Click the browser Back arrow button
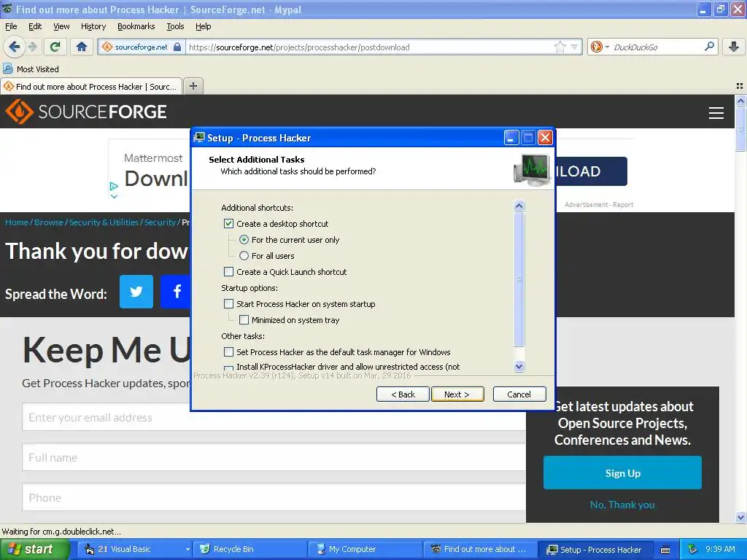Screen dimensions: 747x560 pyautogui.click(x=14, y=47)
